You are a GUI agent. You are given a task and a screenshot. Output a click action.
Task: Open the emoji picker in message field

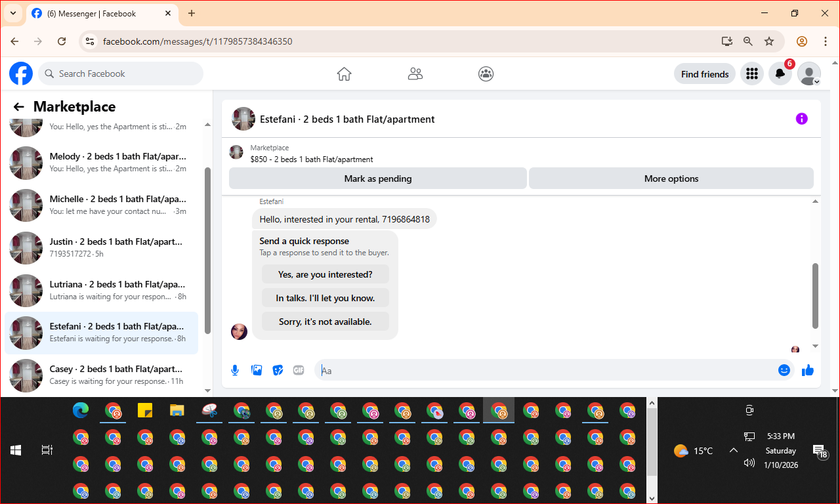tap(784, 370)
